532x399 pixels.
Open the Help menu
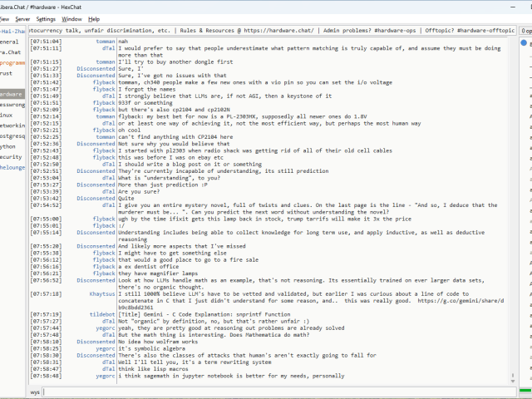tap(94, 18)
